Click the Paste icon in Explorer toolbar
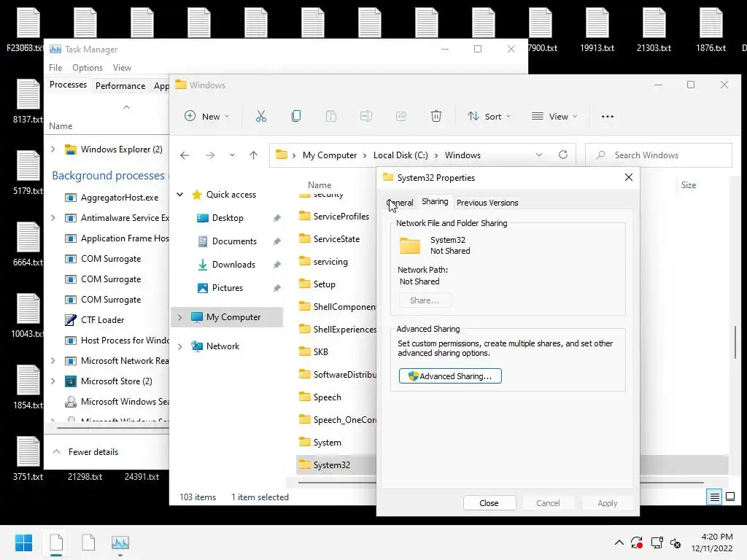Screen dimensions: 747x560 point(331,116)
